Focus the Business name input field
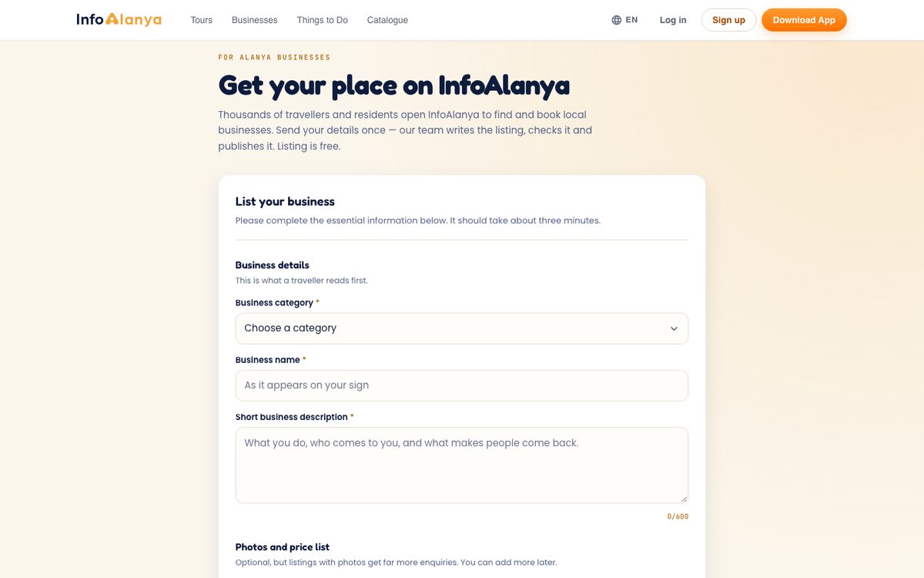Image resolution: width=924 pixels, height=578 pixels. [462, 385]
